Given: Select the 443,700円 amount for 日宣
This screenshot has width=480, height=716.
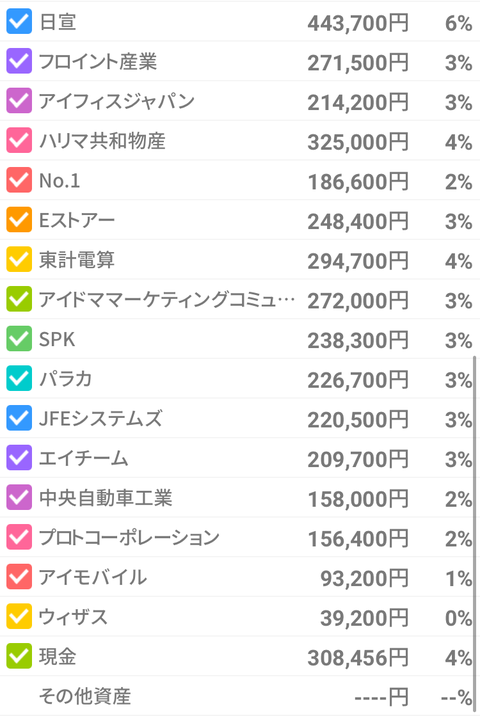Looking at the screenshot, I should [x=358, y=23].
